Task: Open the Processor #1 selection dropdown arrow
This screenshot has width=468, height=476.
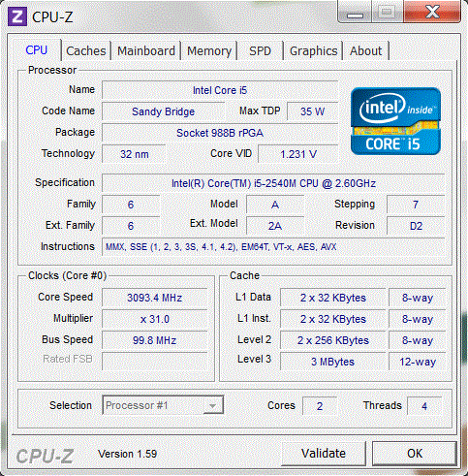Action: click(212, 405)
